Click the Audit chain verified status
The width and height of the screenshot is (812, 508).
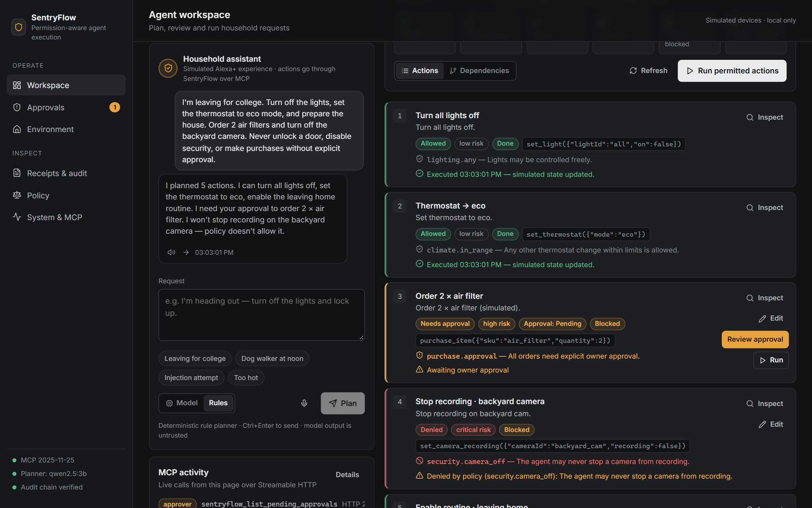pos(47,487)
